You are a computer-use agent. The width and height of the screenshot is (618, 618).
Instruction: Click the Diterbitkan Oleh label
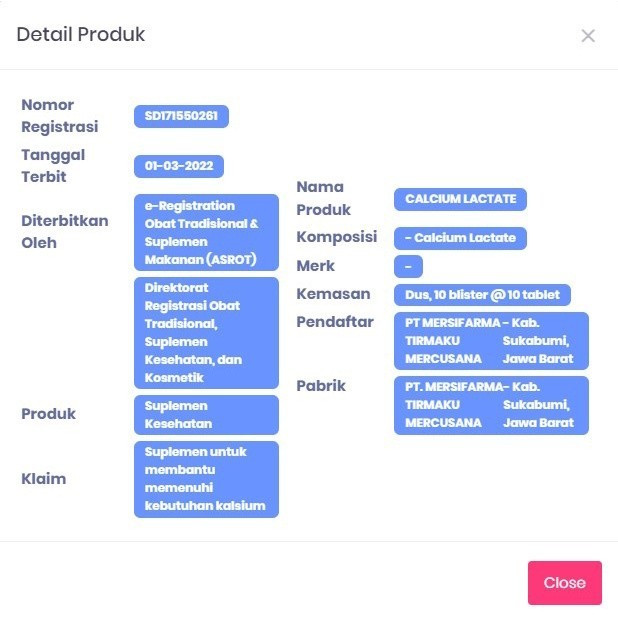pyautogui.click(x=65, y=232)
